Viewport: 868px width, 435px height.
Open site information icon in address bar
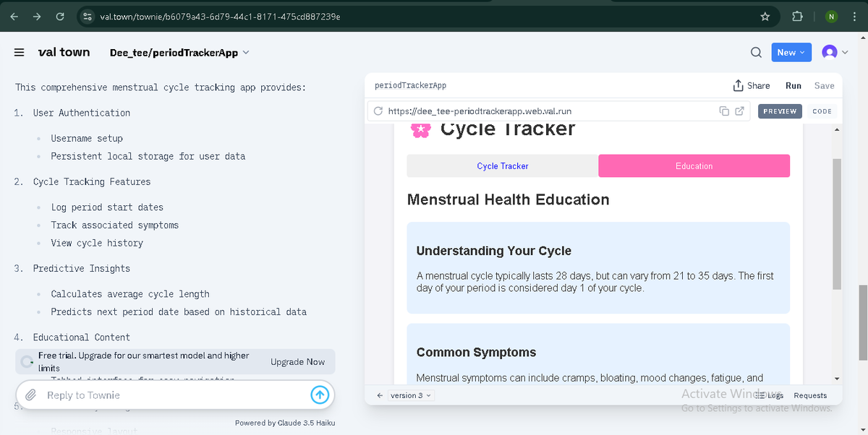87,17
